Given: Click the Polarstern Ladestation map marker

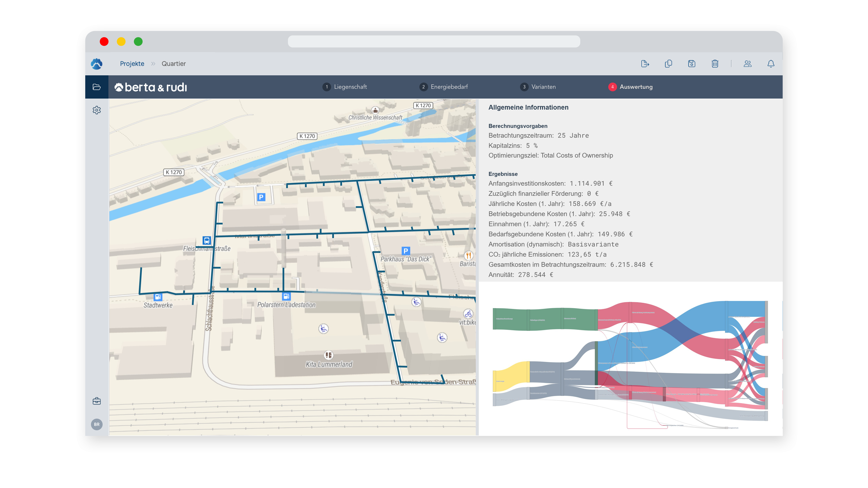Looking at the screenshot, I should point(286,296).
